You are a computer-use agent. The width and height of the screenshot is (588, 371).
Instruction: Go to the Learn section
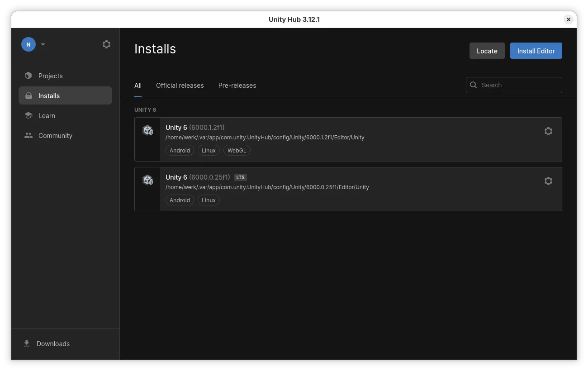click(47, 116)
